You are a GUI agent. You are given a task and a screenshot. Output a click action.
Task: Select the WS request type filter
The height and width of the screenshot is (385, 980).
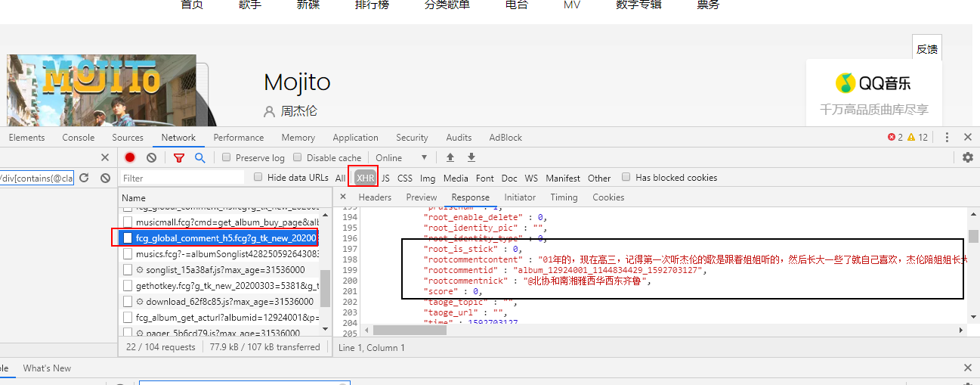(x=531, y=178)
